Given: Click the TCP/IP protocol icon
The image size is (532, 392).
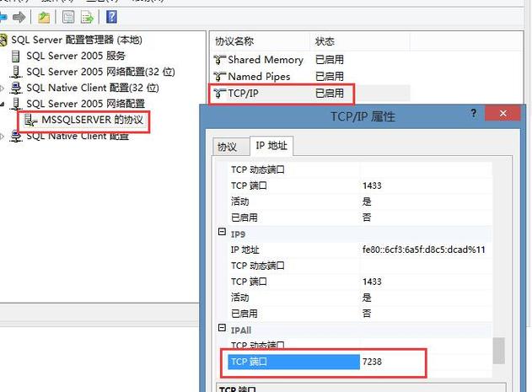Looking at the screenshot, I should point(219,94).
